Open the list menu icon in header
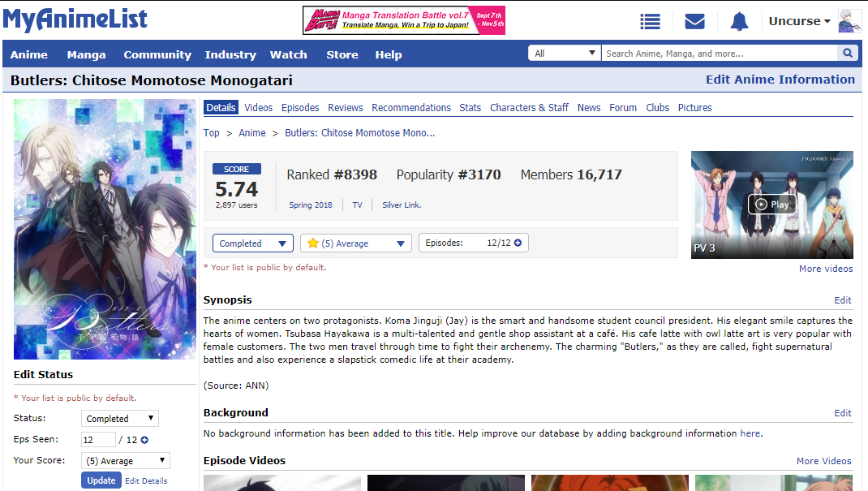The image size is (868, 491). [650, 22]
